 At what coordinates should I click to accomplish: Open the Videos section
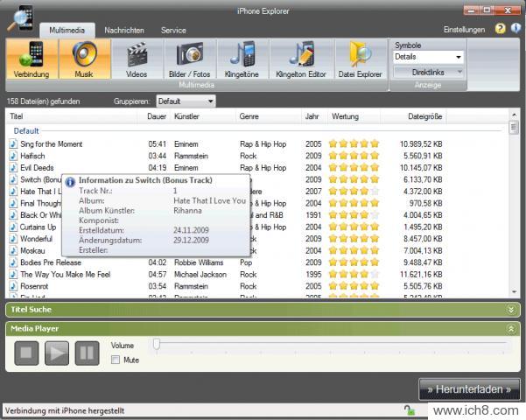(137, 59)
